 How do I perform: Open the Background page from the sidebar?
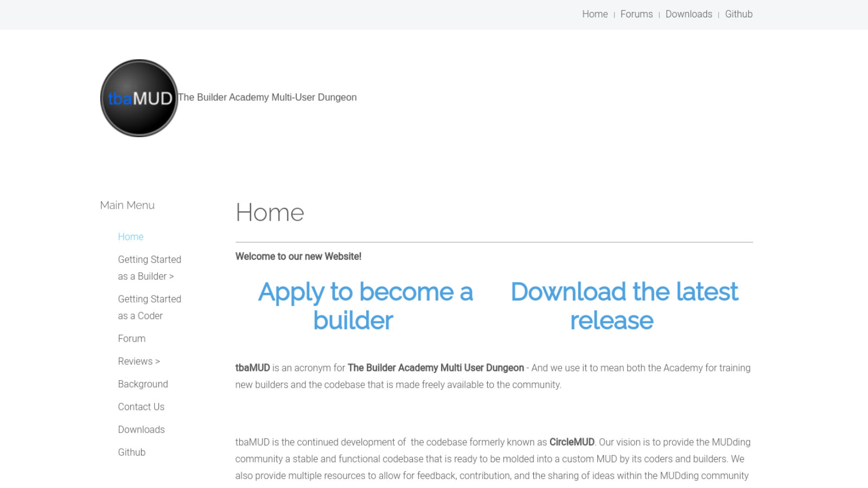[143, 384]
